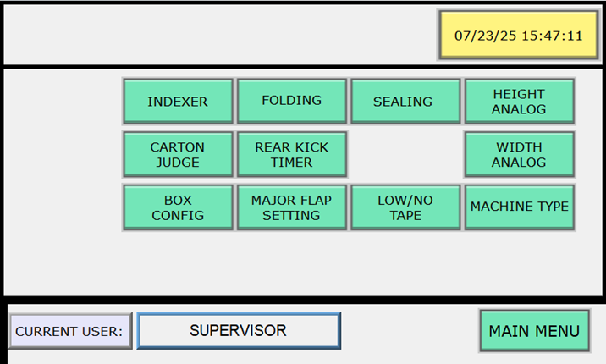This screenshot has height=364, width=606.
Task: Click the CURRENT USER label
Action: coord(70,330)
